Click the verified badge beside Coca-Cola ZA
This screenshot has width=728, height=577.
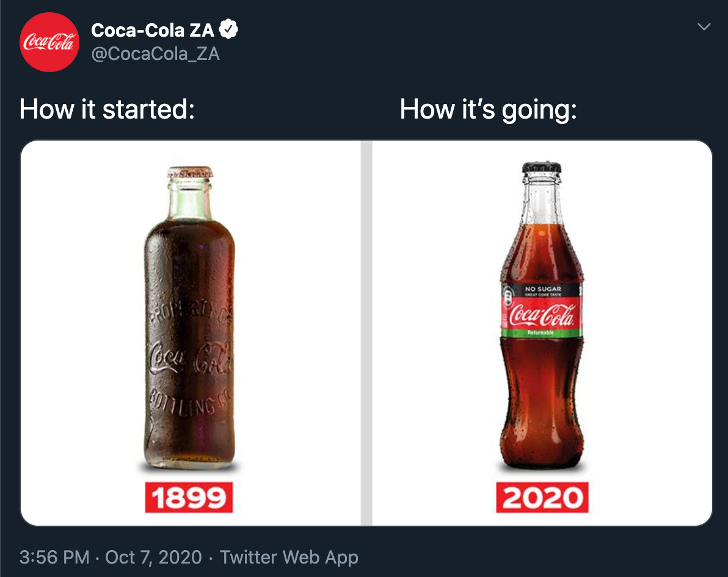228,29
